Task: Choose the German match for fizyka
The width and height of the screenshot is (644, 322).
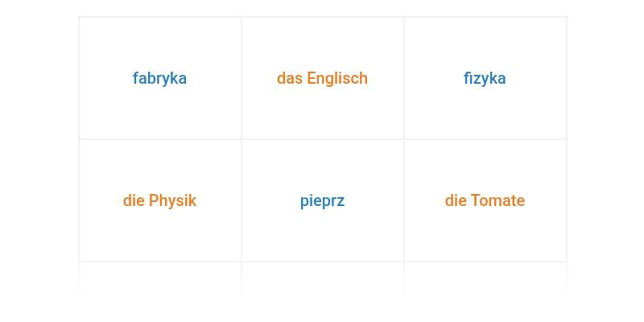Action: [159, 200]
